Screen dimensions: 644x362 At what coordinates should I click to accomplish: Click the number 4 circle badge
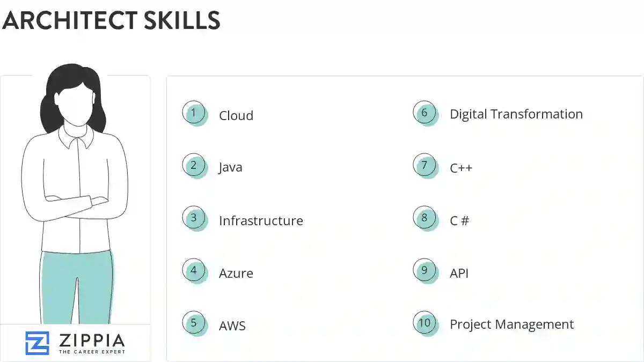[x=194, y=271]
